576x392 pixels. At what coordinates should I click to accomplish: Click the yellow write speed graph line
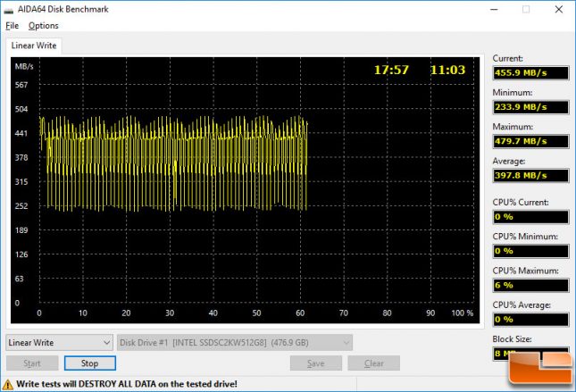pos(173,163)
